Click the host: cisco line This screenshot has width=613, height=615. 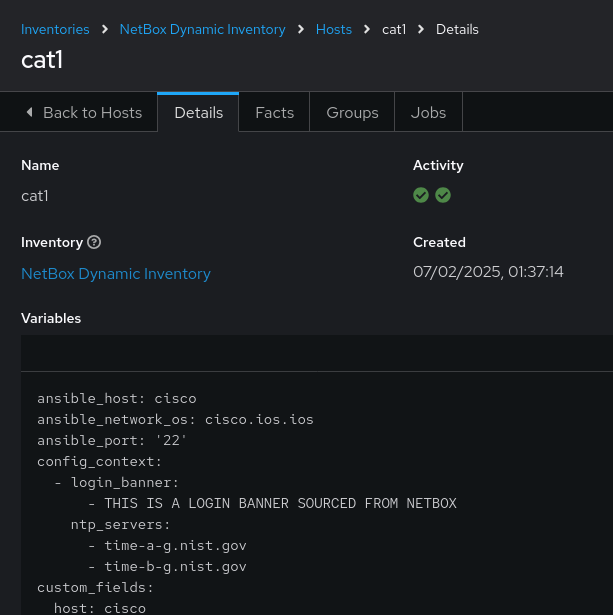click(x=100, y=608)
